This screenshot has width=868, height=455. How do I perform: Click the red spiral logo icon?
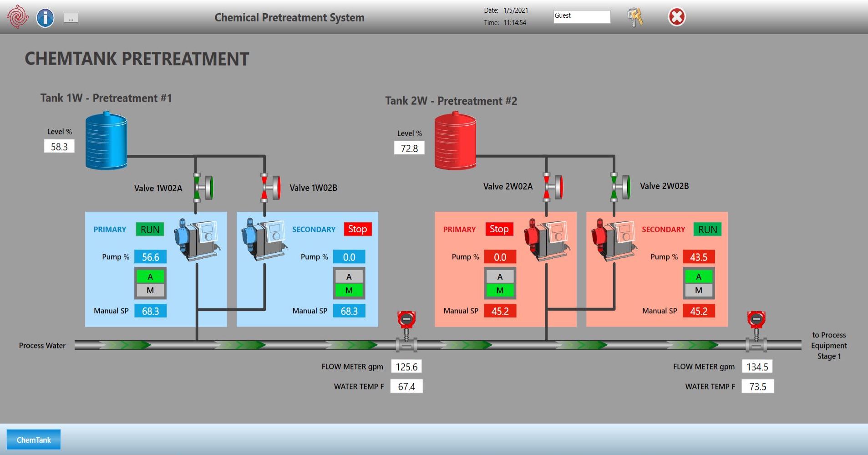pyautogui.click(x=17, y=17)
